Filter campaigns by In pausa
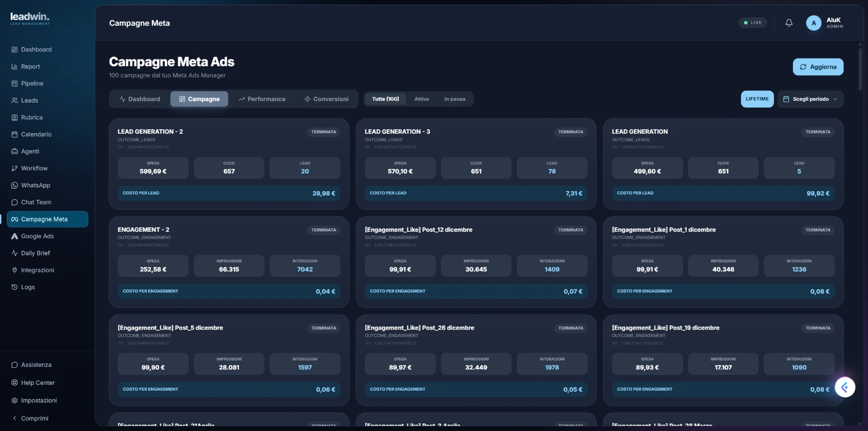 click(455, 99)
